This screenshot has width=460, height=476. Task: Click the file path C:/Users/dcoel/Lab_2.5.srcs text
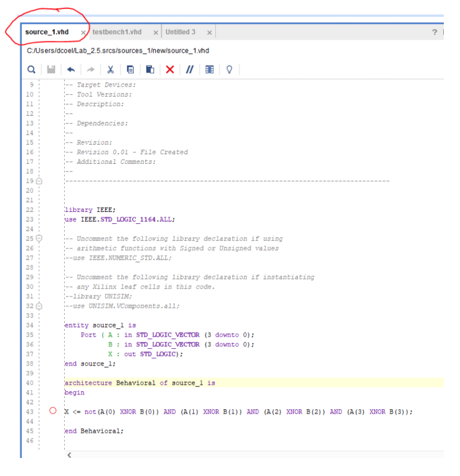tap(118, 50)
